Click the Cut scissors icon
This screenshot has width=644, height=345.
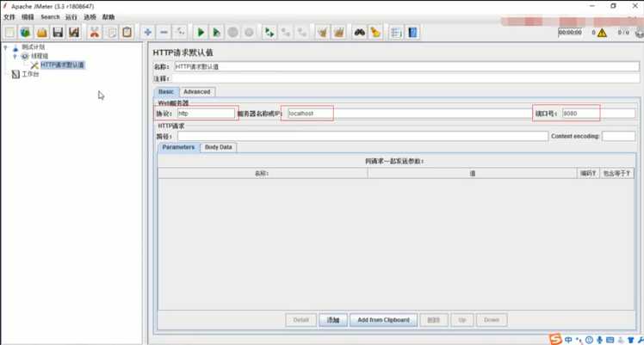point(95,32)
